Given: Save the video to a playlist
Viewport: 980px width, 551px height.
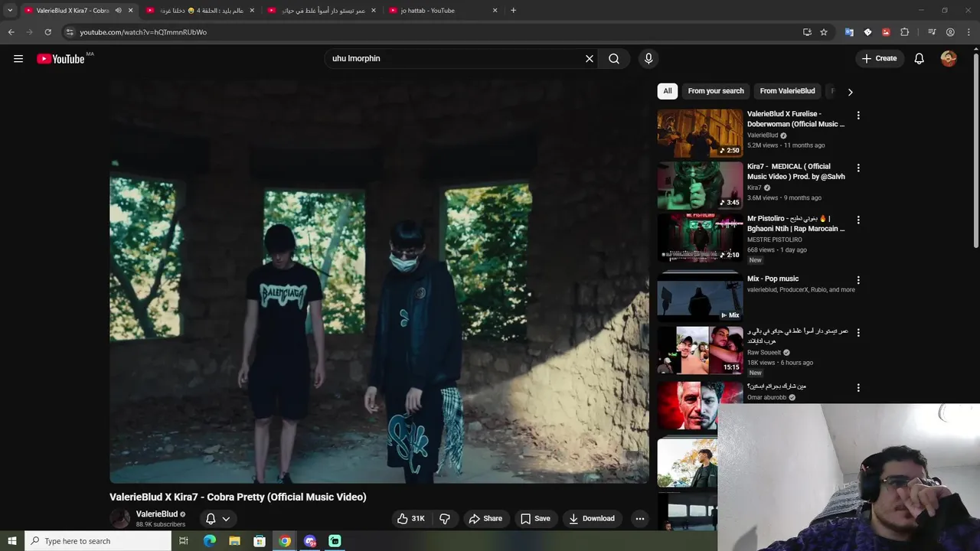Looking at the screenshot, I should 535,519.
